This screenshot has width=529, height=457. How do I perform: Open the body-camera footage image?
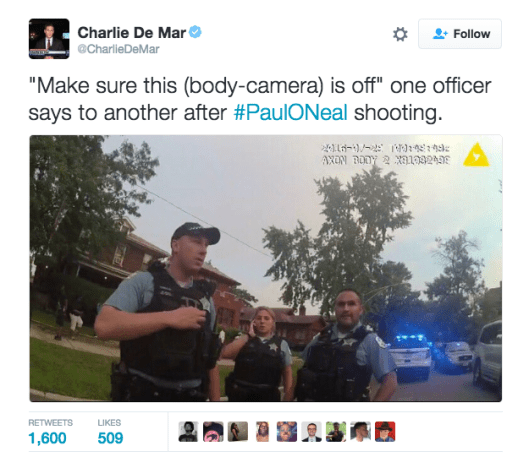266,268
